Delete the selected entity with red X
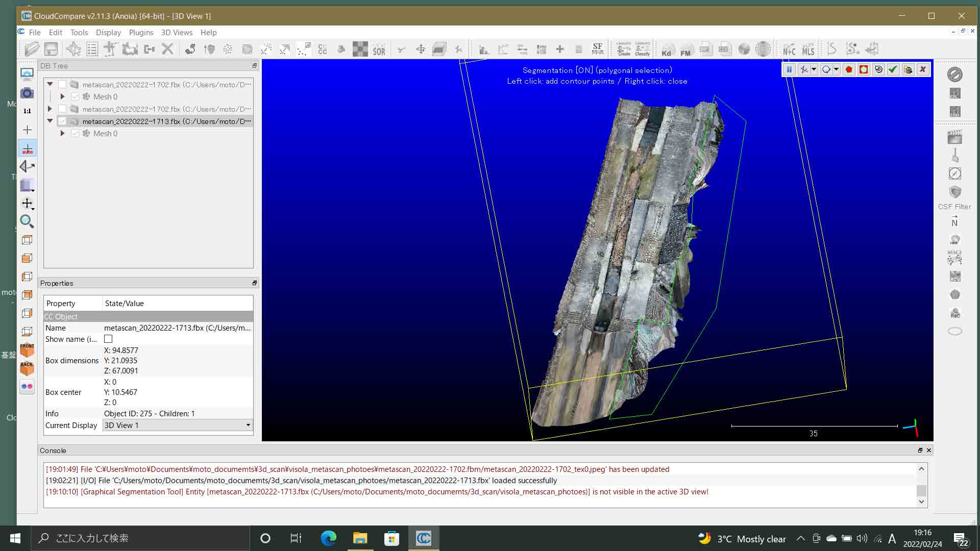The width and height of the screenshot is (980, 551). (168, 49)
